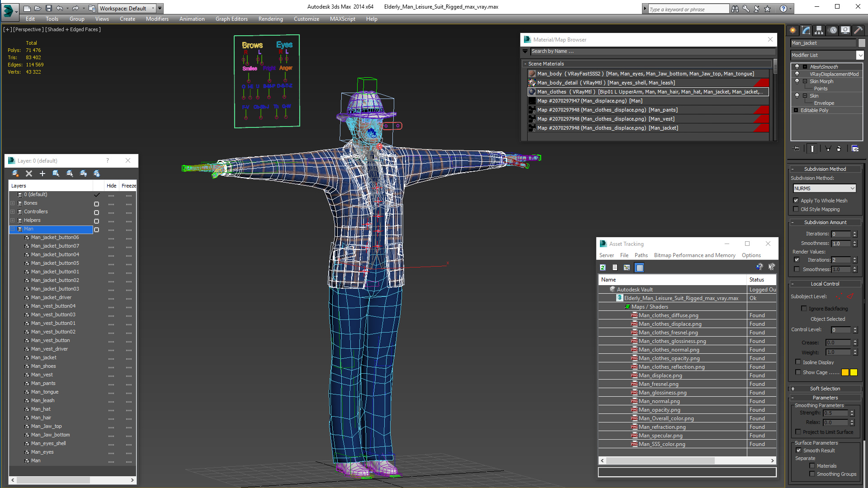Switch Asset Tracking to tree view icon
This screenshot has height=488, width=868.
point(627,267)
